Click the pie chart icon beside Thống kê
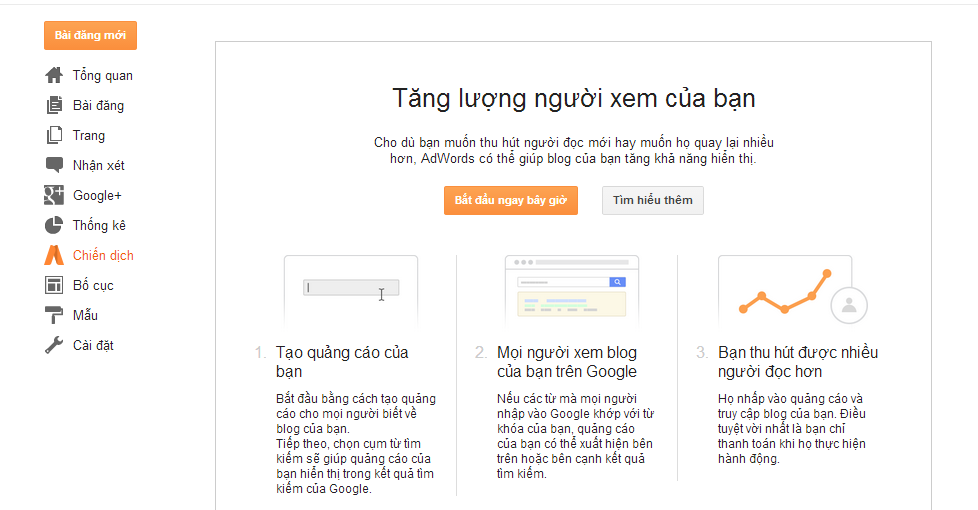This screenshot has width=978, height=510. [x=54, y=225]
